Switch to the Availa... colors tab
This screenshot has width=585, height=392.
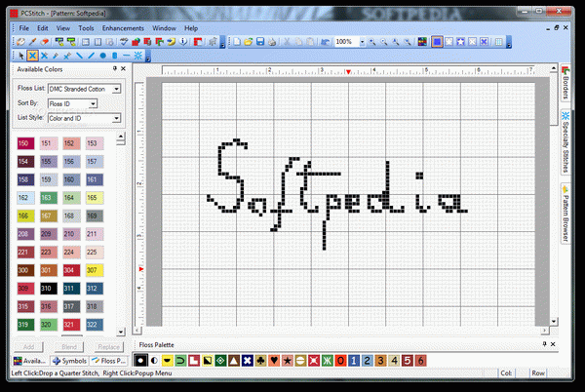[30, 361]
